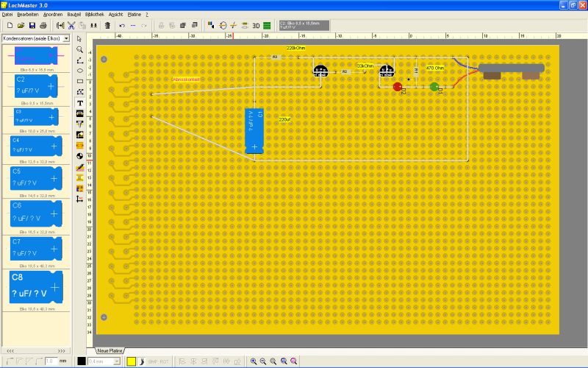The height and width of the screenshot is (368, 588).
Task: Select the Text tool
Action: pyautogui.click(x=79, y=104)
